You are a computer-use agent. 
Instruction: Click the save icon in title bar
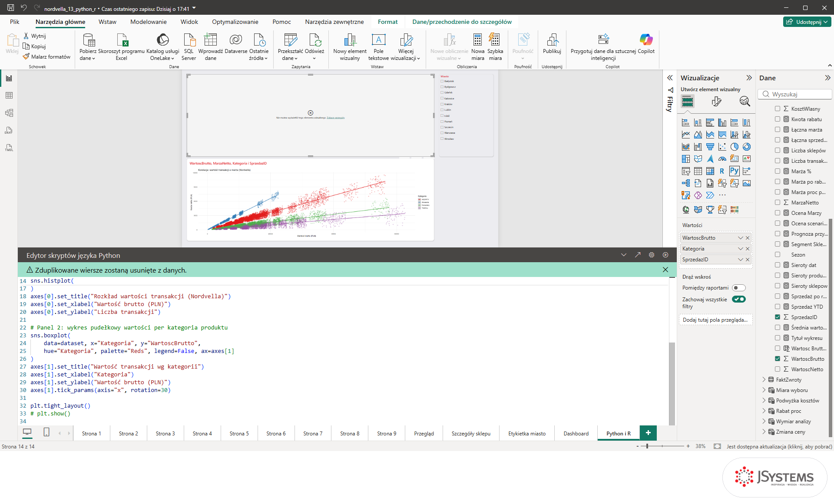10,8
